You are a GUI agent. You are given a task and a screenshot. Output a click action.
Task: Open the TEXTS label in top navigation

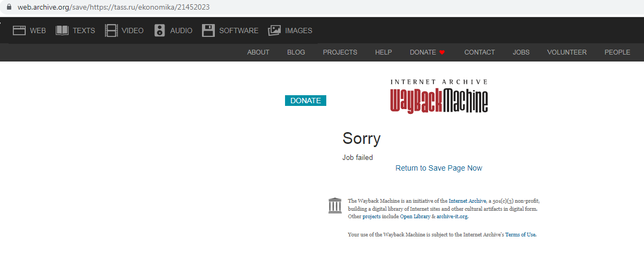84,30
